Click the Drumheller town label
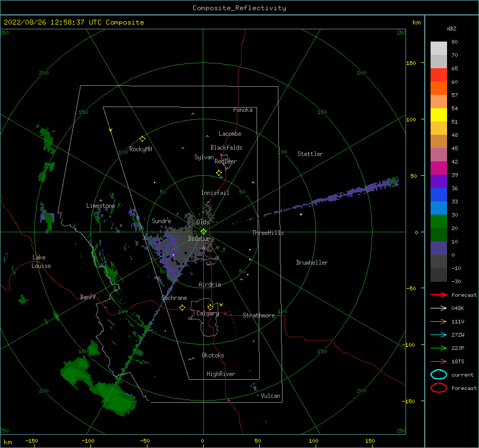Image resolution: width=479 pixels, height=448 pixels. pos(312,263)
